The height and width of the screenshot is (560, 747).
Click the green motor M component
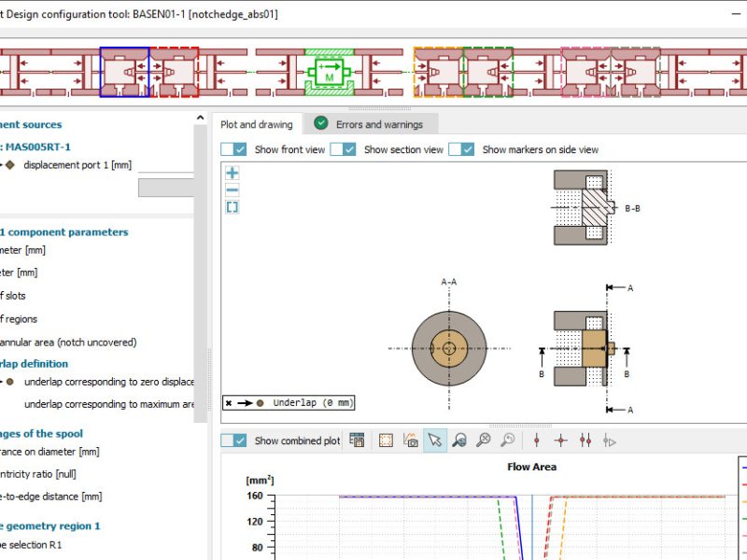tap(329, 72)
